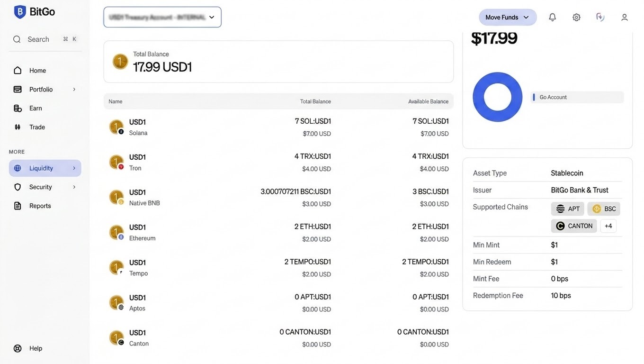
Task: Click the Help lifebuoy icon
Action: coord(18,348)
